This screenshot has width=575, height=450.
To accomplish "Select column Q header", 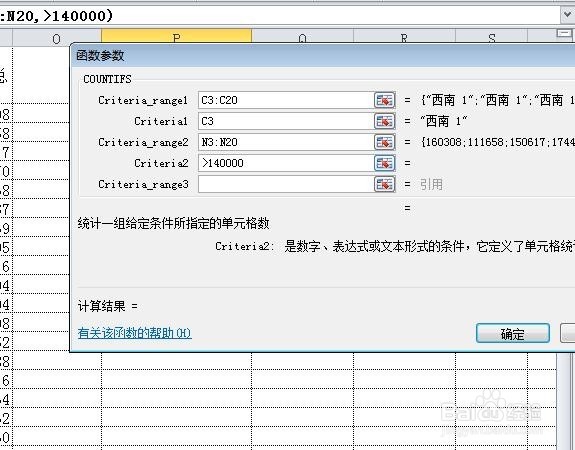I will (302, 37).
